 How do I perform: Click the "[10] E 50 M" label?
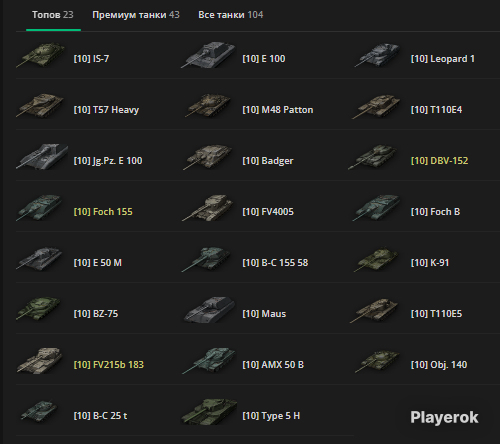[98, 263]
